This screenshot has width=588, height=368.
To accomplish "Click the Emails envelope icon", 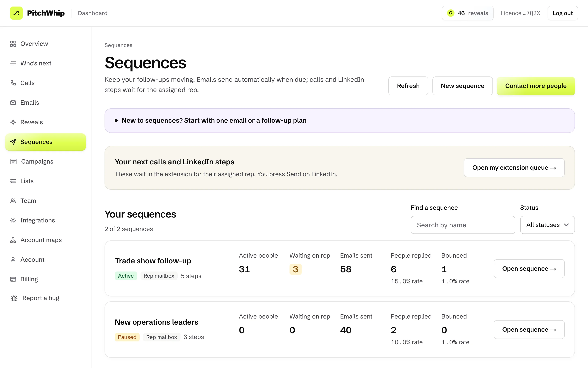I will (x=13, y=103).
